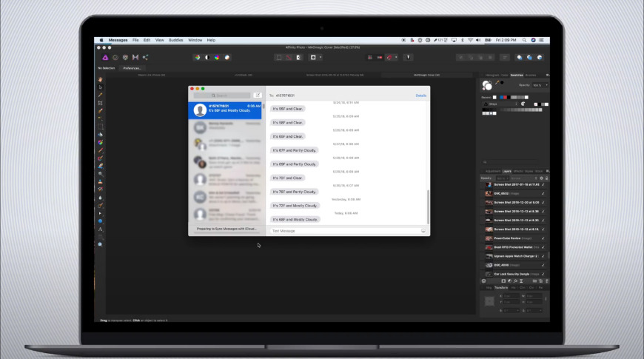Click the Messages search field
This screenshot has height=359, width=644.
pyautogui.click(x=222, y=95)
